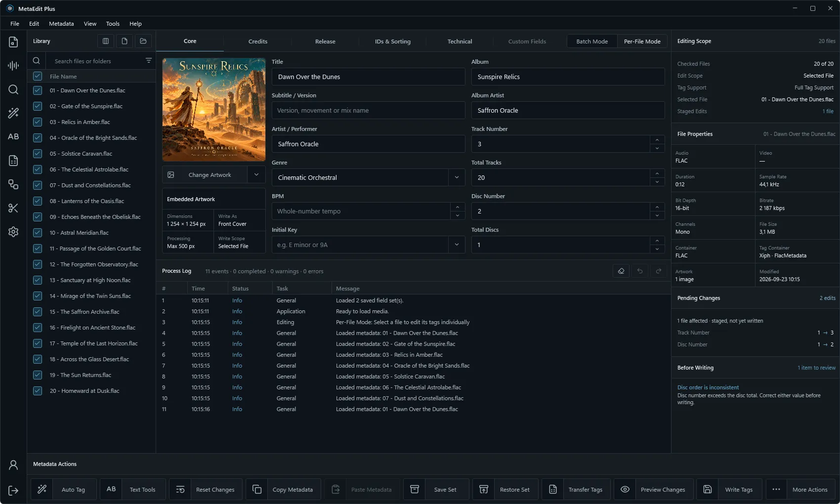Click the undo arrow in Process Log
The height and width of the screenshot is (504, 840).
(640, 271)
